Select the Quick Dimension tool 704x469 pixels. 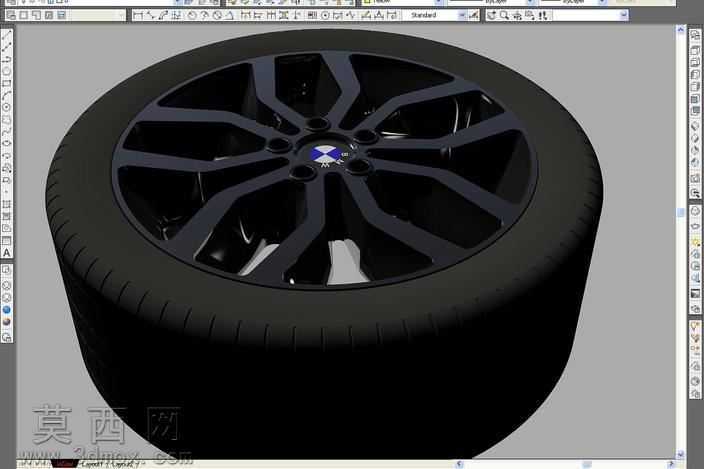(245, 15)
